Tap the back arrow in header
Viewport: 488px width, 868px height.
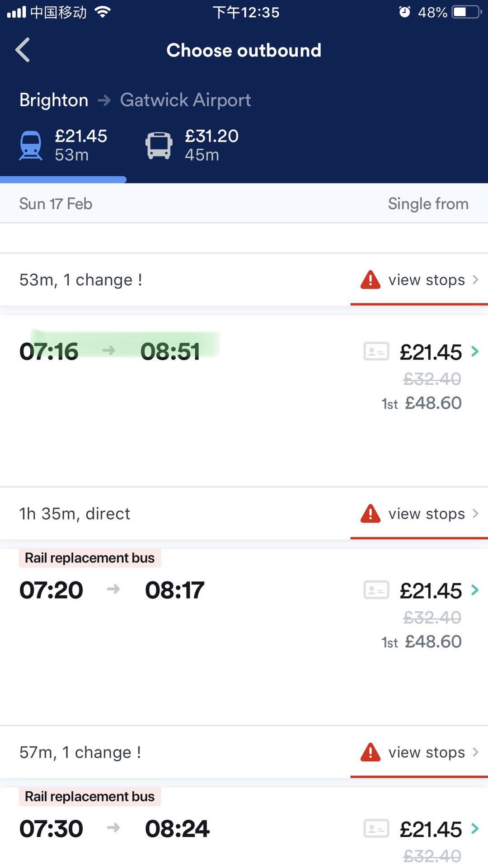point(23,50)
